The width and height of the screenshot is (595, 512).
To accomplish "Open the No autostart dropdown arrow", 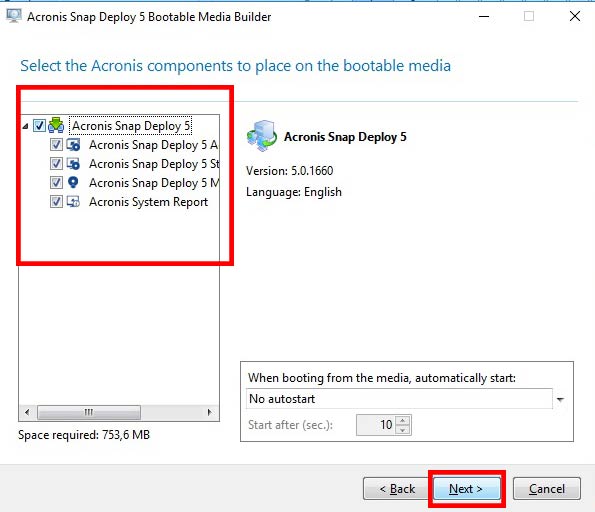I will coord(560,399).
